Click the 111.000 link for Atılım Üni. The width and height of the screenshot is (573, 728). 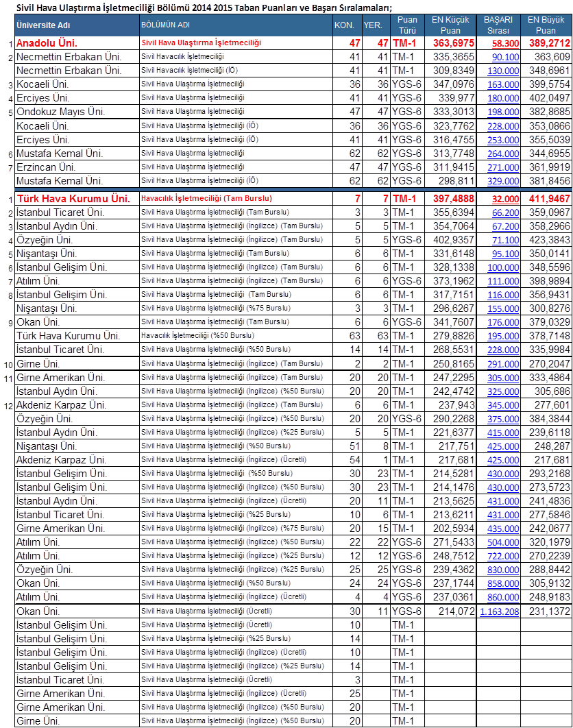(x=503, y=281)
